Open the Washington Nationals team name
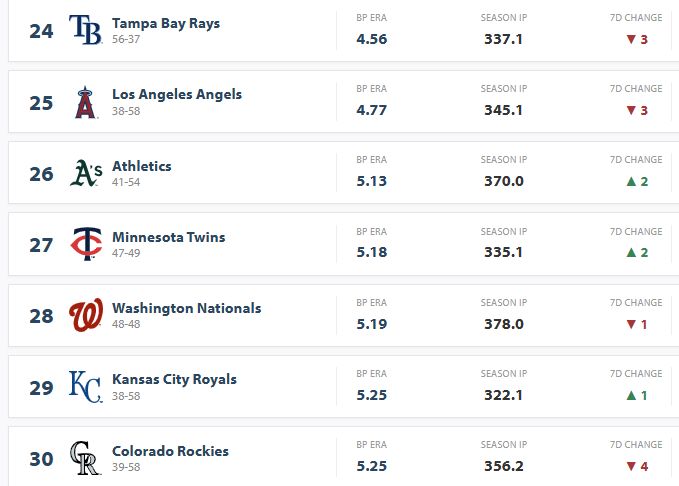Screen dimensions: 679x486 click(187, 308)
